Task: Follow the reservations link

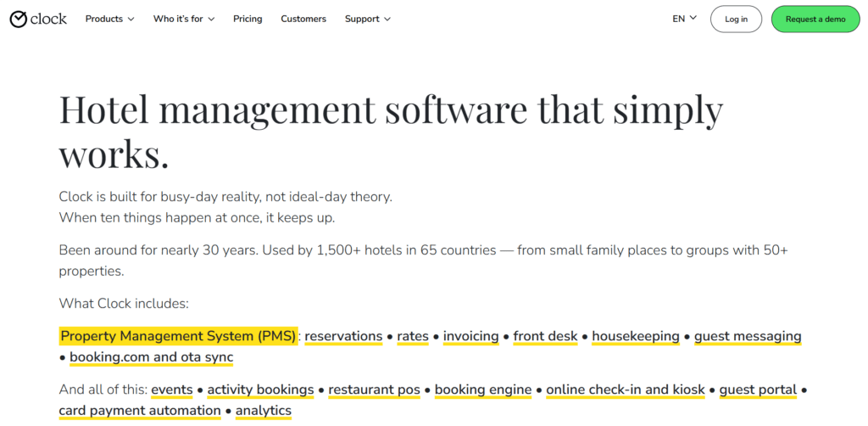Action: pyautogui.click(x=344, y=336)
